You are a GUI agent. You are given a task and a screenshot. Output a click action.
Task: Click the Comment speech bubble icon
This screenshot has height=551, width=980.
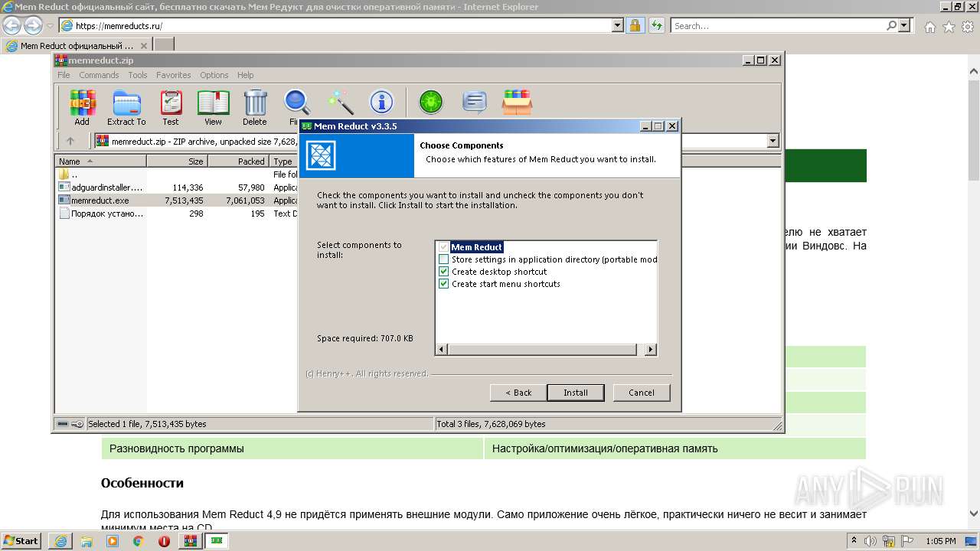pyautogui.click(x=475, y=103)
